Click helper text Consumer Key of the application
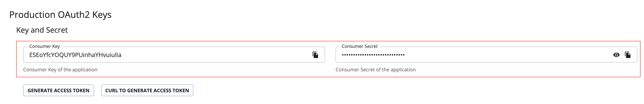The width and height of the screenshot is (644, 104). click(x=60, y=70)
